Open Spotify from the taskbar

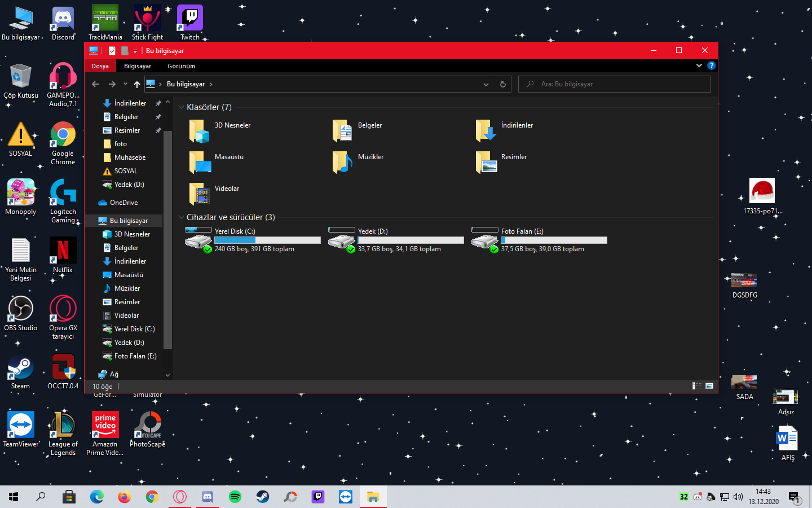[x=235, y=497]
